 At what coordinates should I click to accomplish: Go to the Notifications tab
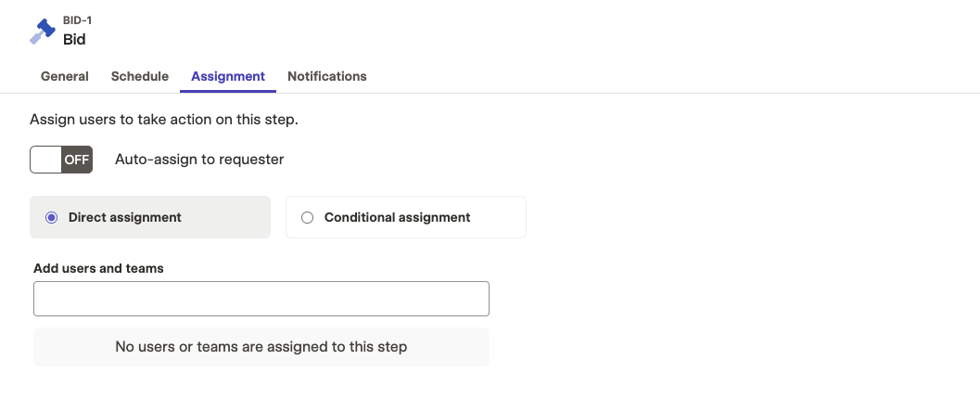coord(327,76)
